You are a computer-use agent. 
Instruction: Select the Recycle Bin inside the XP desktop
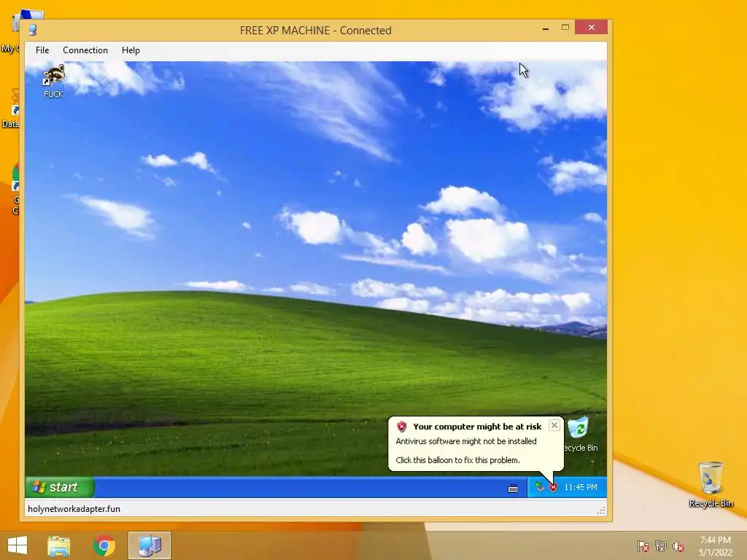(x=580, y=435)
